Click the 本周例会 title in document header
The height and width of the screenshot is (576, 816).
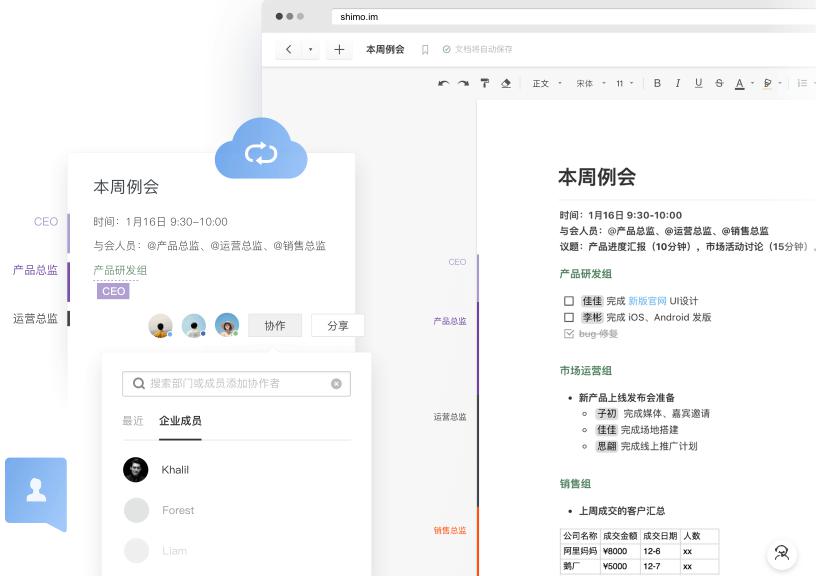(x=385, y=49)
